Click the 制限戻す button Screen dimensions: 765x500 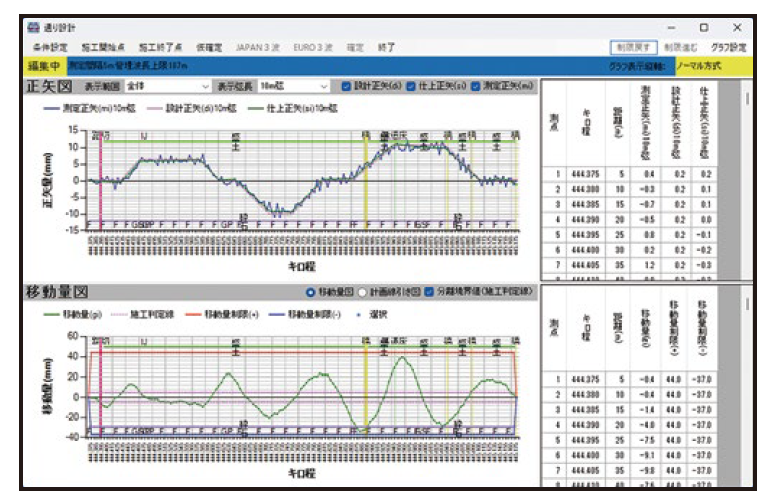633,47
